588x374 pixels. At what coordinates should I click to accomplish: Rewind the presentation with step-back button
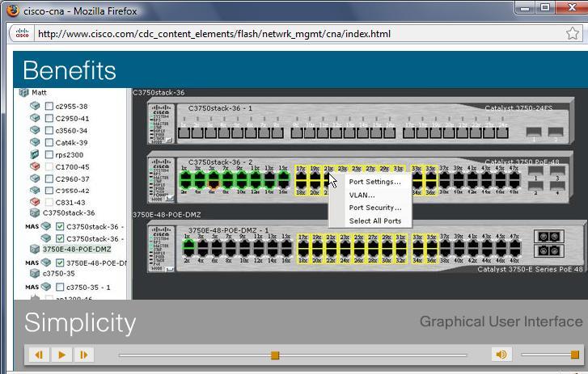(x=39, y=355)
